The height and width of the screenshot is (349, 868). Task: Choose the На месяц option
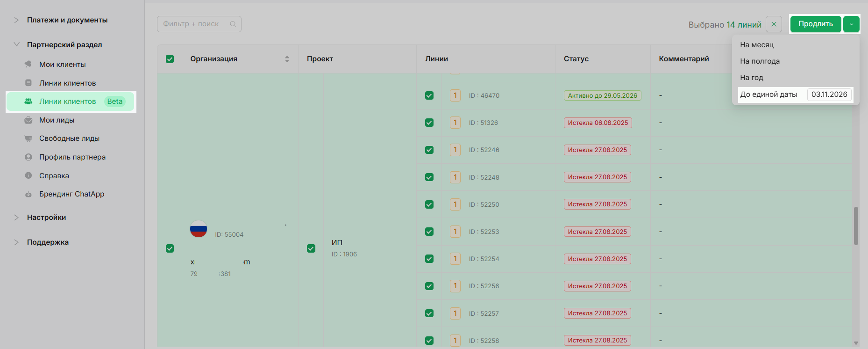point(757,45)
